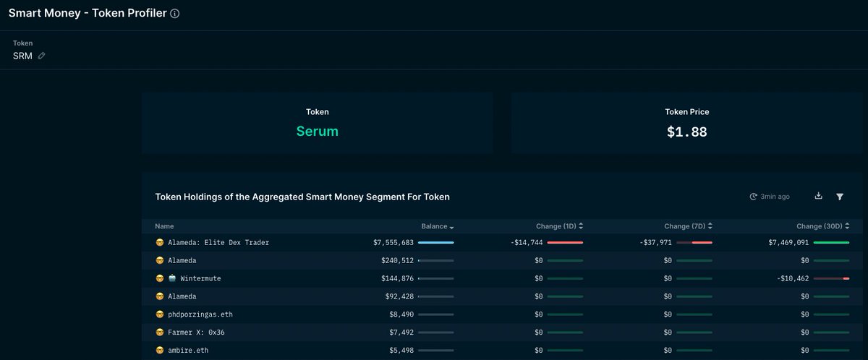The image size is (868, 360).
Task: Click the SRM token field value
Action: click(22, 56)
